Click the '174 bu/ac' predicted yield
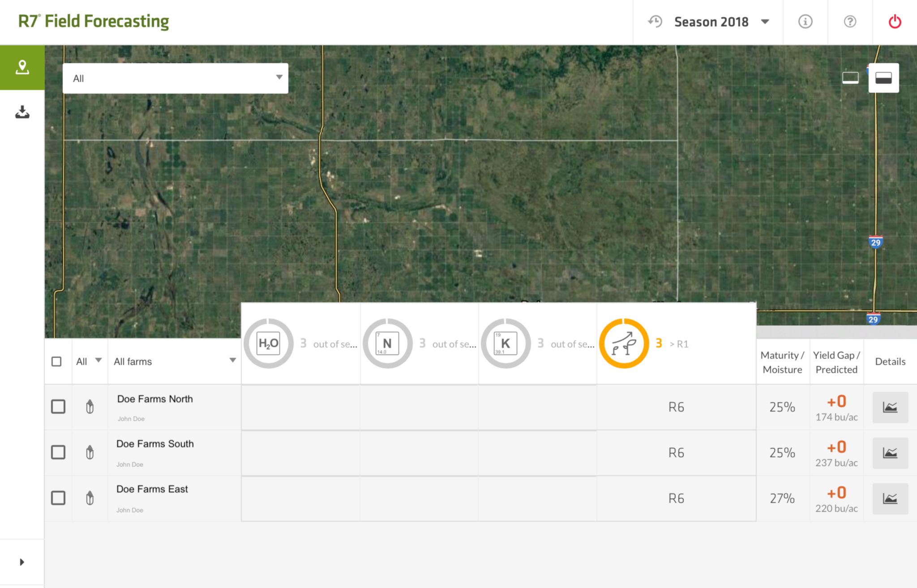This screenshot has height=588, width=917. pos(836,417)
